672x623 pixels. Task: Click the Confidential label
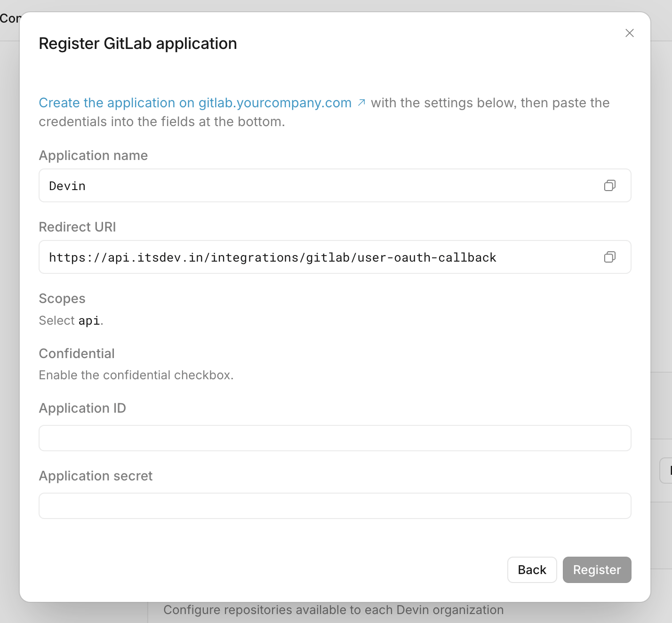(x=77, y=353)
